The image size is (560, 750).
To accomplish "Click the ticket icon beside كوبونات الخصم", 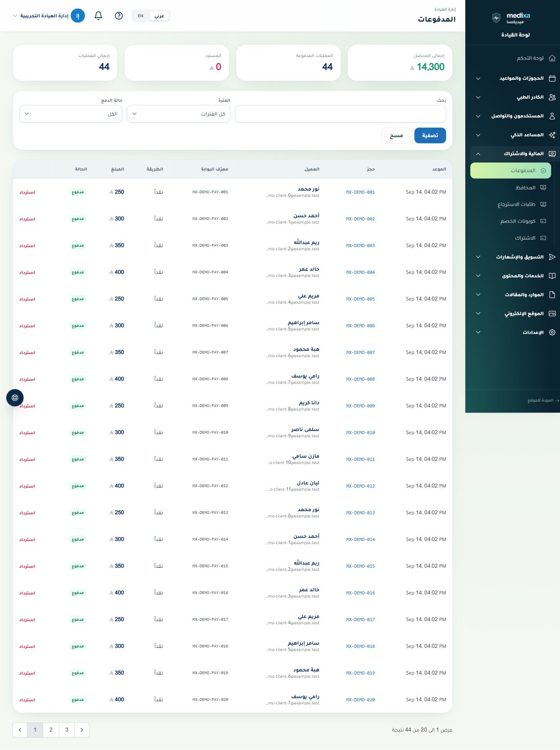I will [543, 221].
